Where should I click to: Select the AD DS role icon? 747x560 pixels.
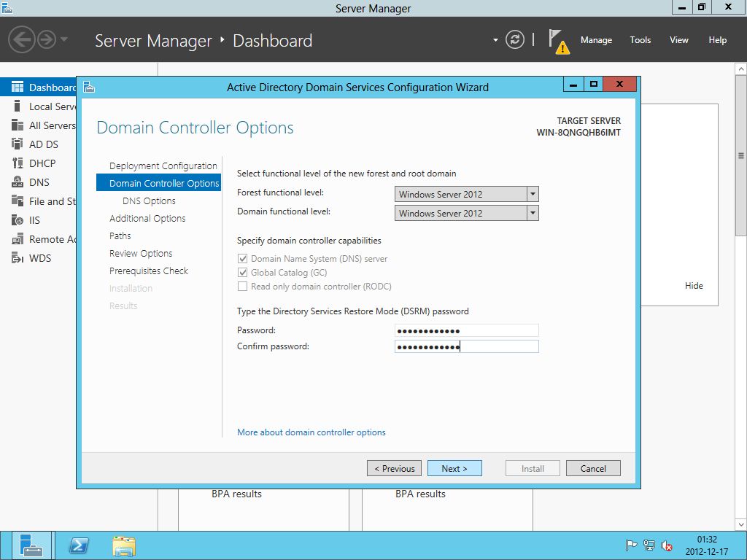pyautogui.click(x=18, y=144)
